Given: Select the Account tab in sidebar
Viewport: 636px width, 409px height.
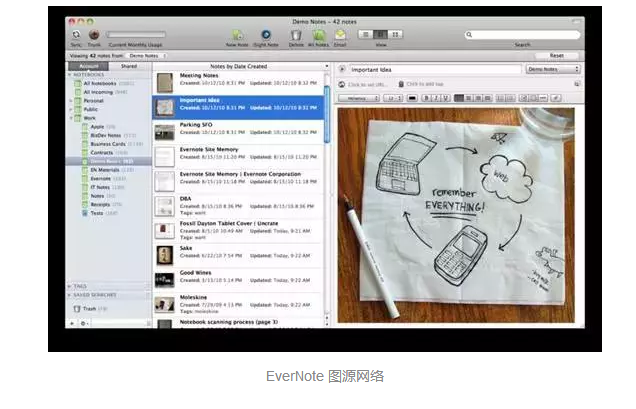Looking at the screenshot, I should [88, 66].
